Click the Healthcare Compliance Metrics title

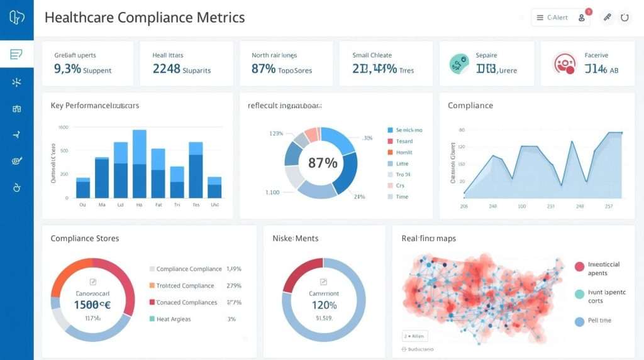[x=145, y=18]
